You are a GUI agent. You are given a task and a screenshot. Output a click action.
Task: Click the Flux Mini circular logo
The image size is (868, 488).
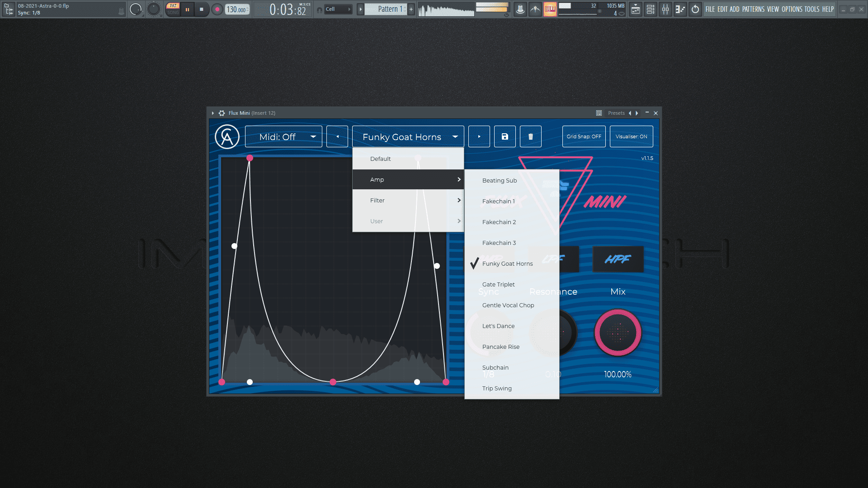tap(227, 136)
